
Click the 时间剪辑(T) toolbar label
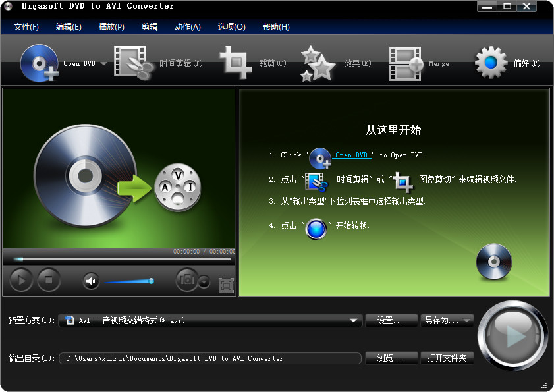pos(181,63)
